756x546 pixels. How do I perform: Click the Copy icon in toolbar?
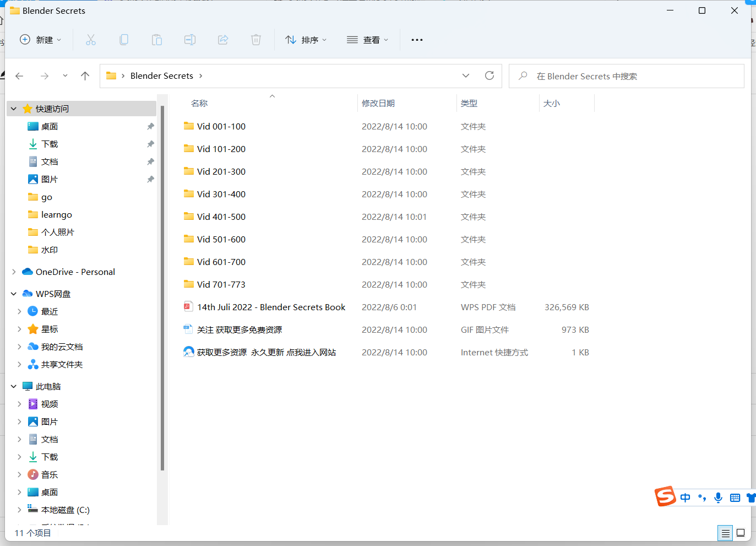pos(124,40)
